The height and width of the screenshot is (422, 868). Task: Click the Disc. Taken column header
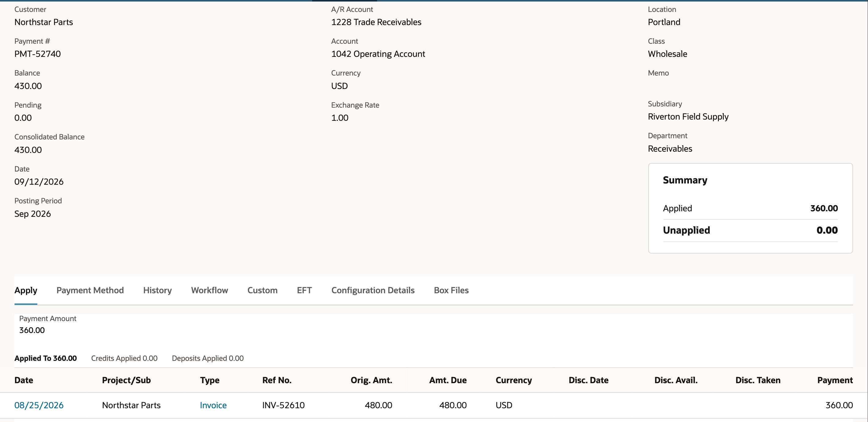coord(758,380)
